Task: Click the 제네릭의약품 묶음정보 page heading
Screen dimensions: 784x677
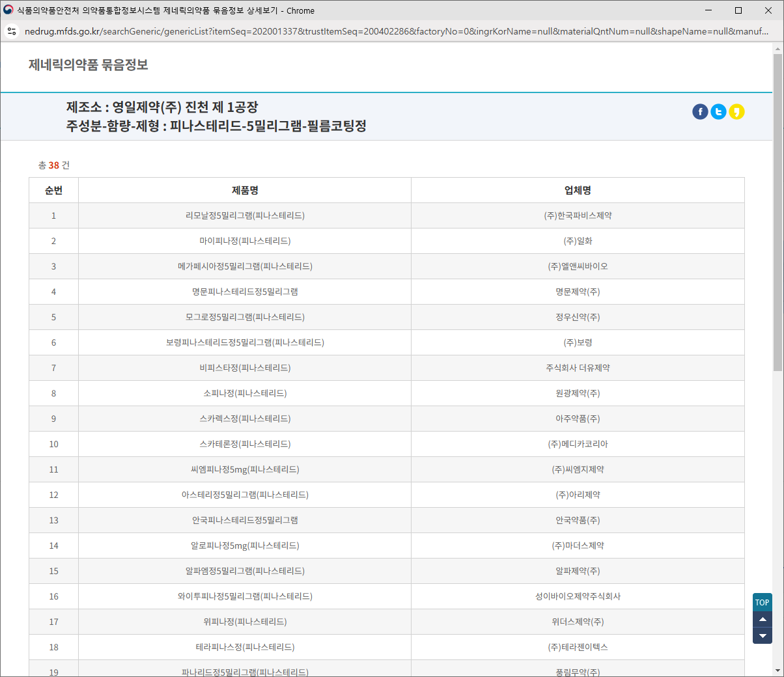Action: (89, 64)
